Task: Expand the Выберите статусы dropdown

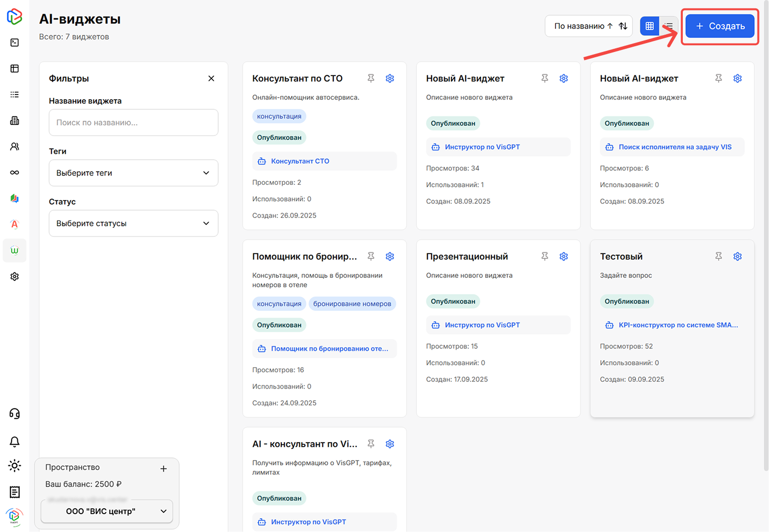Action: [134, 223]
